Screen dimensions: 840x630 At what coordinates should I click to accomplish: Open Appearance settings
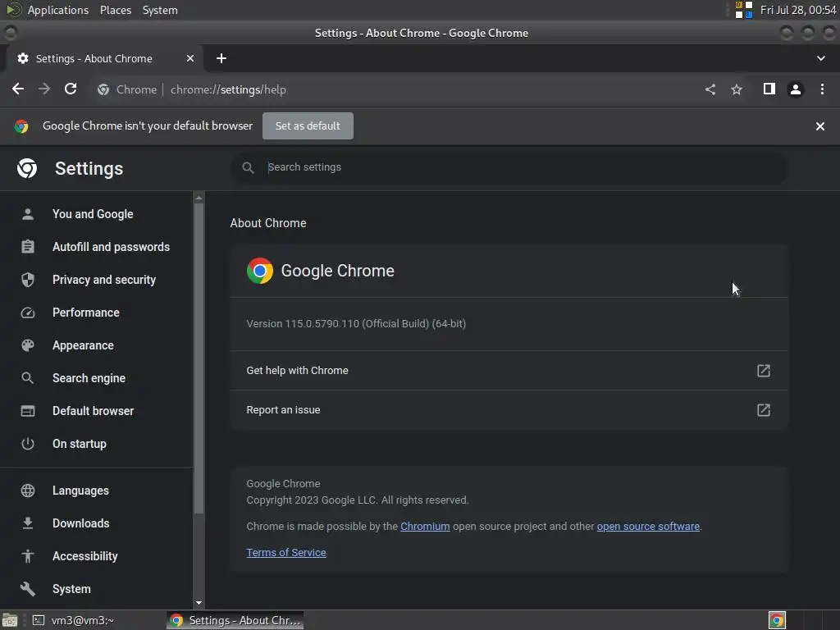point(83,345)
